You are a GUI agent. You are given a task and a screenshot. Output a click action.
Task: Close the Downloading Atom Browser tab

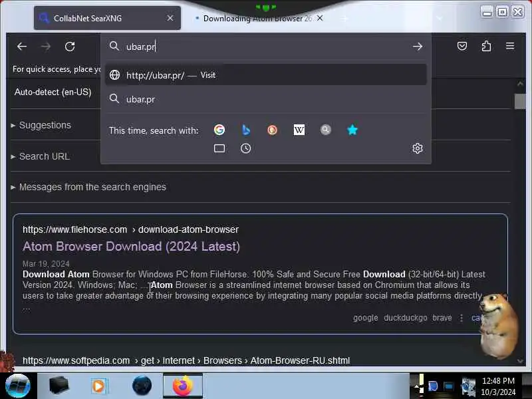pos(320,18)
